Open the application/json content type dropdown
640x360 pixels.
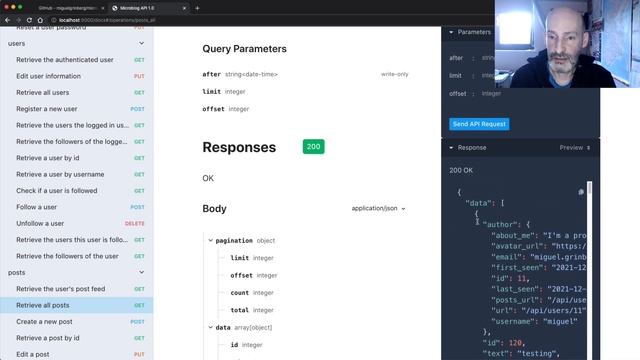pos(378,208)
